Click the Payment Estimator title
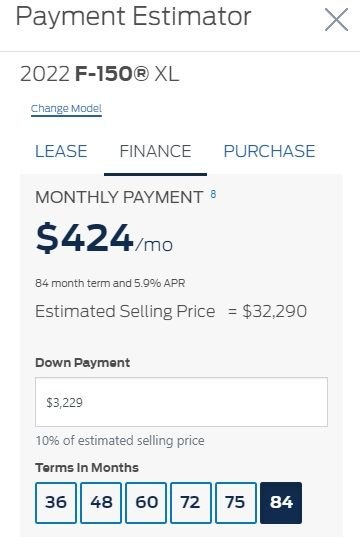 134,16
